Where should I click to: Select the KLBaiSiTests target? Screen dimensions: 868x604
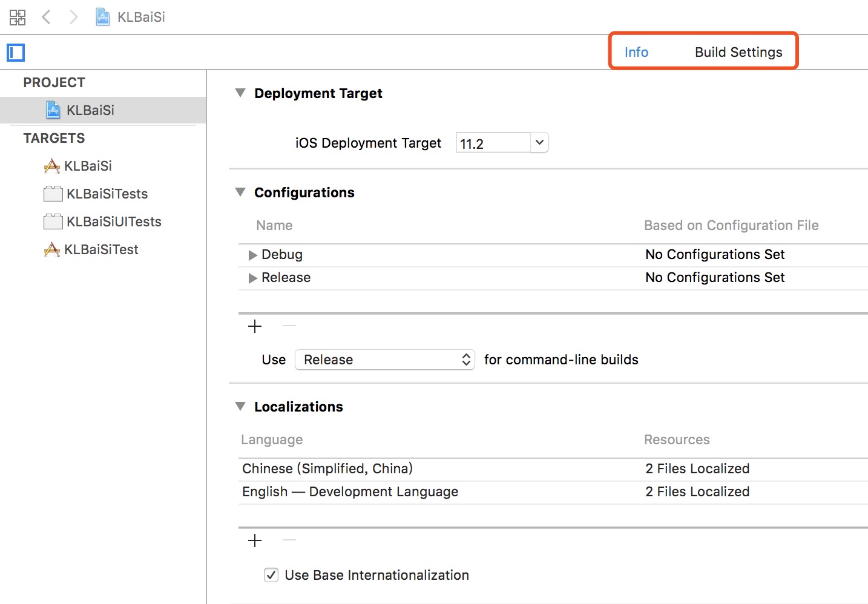(x=107, y=194)
